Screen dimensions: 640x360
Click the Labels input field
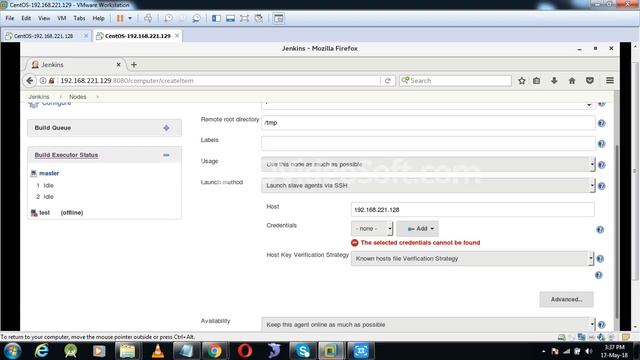coord(428,143)
